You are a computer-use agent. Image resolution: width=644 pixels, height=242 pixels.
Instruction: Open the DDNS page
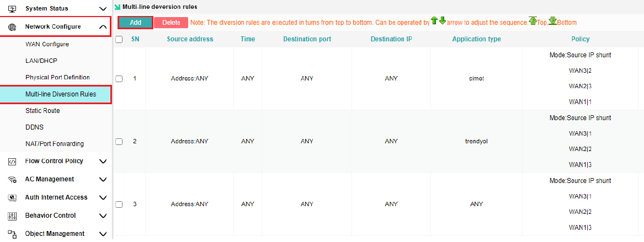[35, 127]
